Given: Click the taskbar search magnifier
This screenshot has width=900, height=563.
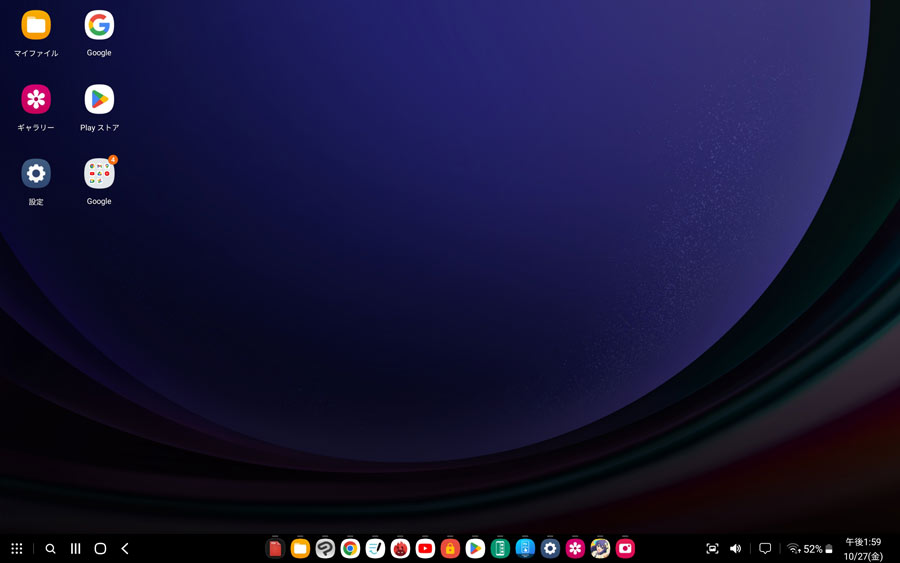Looking at the screenshot, I should pos(51,549).
